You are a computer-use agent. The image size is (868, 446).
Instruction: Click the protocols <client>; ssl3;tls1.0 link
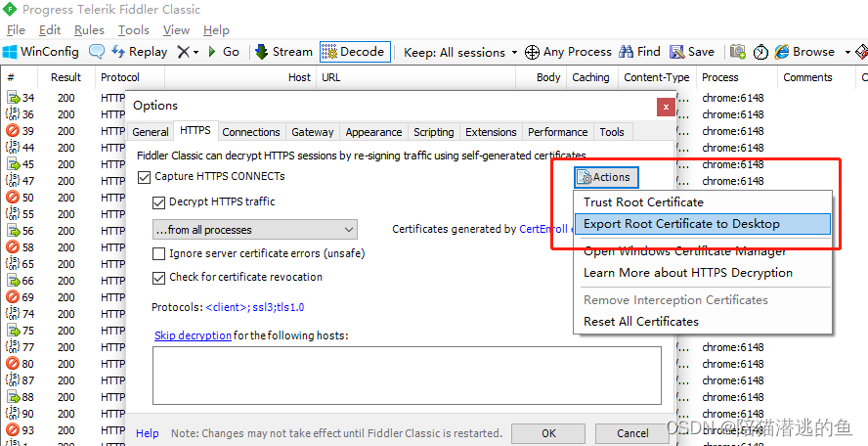255,307
